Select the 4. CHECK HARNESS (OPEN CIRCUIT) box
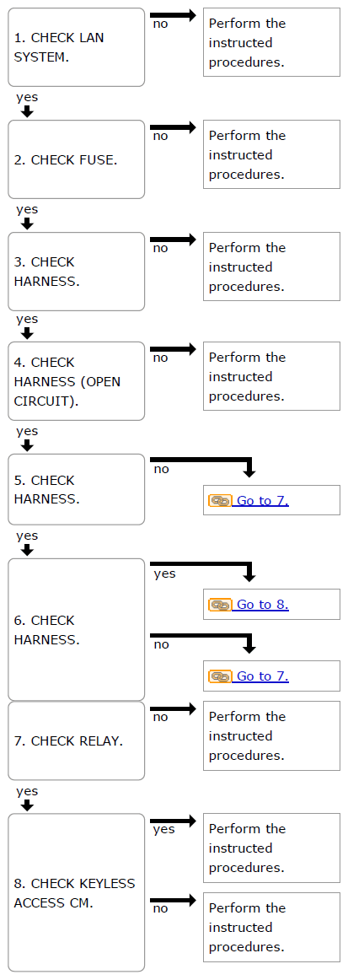This screenshot has height=980, width=348. pyautogui.click(x=76, y=381)
